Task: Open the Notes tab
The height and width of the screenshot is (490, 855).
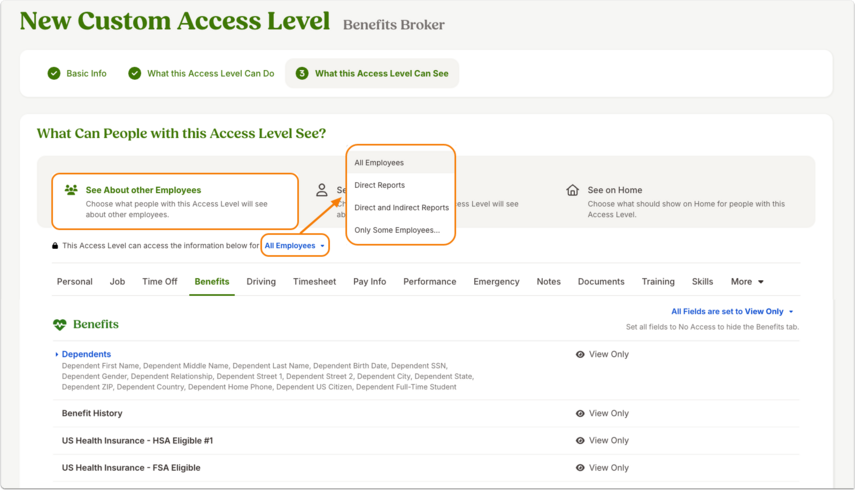Action: tap(549, 282)
